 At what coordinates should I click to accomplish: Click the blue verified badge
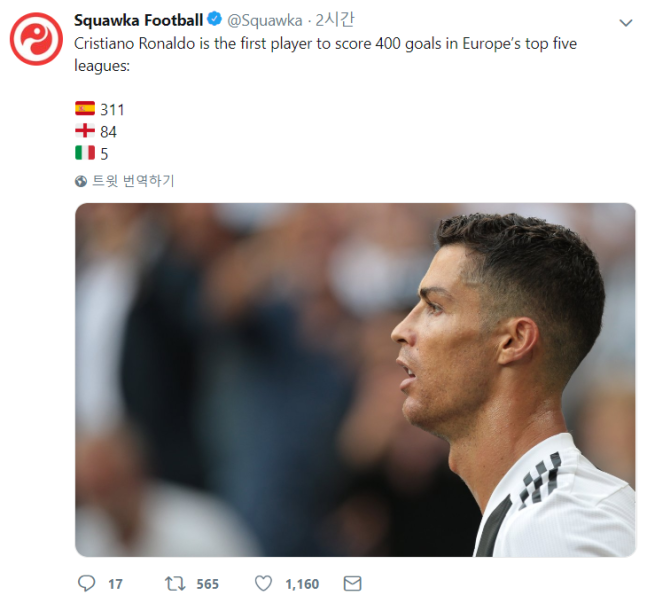point(215,19)
